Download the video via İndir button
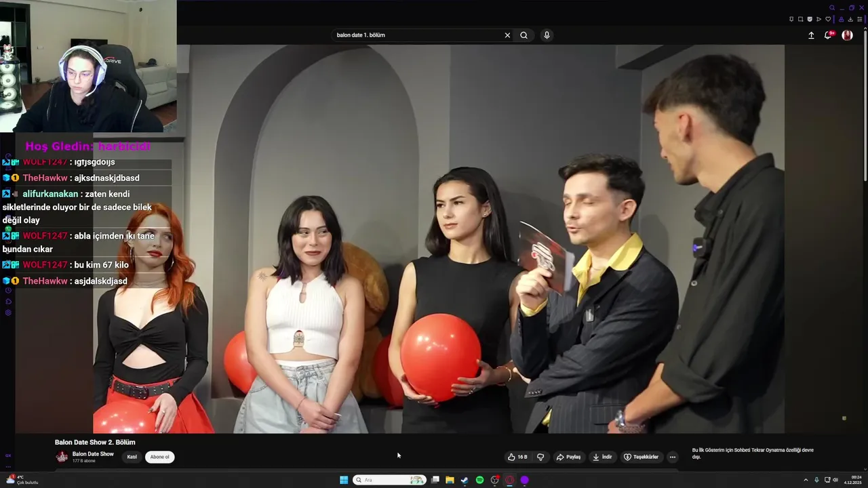868x488 pixels. point(602,457)
